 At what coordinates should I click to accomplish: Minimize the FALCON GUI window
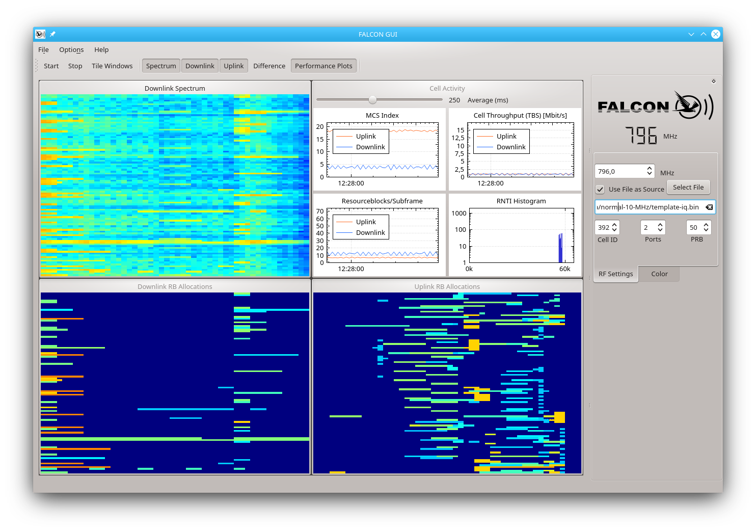click(x=691, y=34)
